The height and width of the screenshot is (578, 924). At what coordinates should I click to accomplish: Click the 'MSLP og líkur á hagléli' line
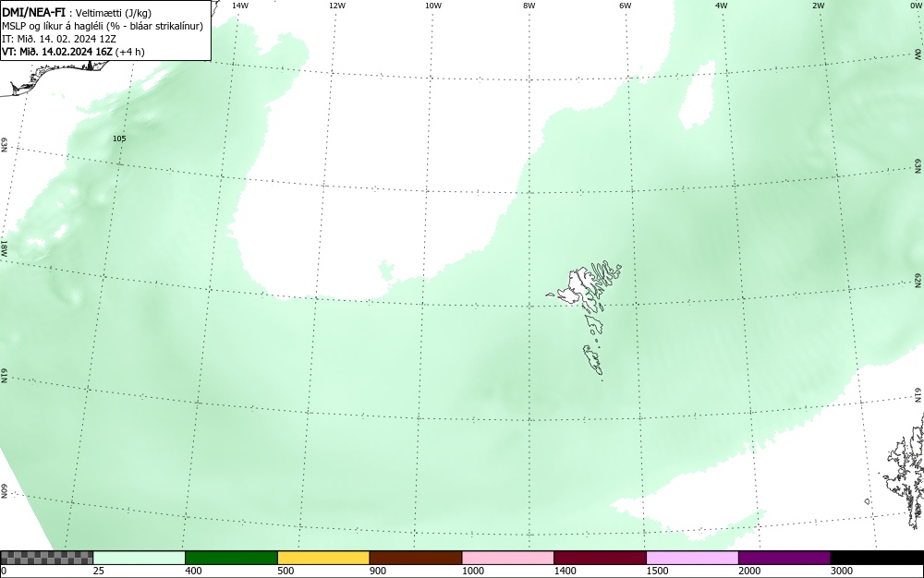(x=103, y=26)
